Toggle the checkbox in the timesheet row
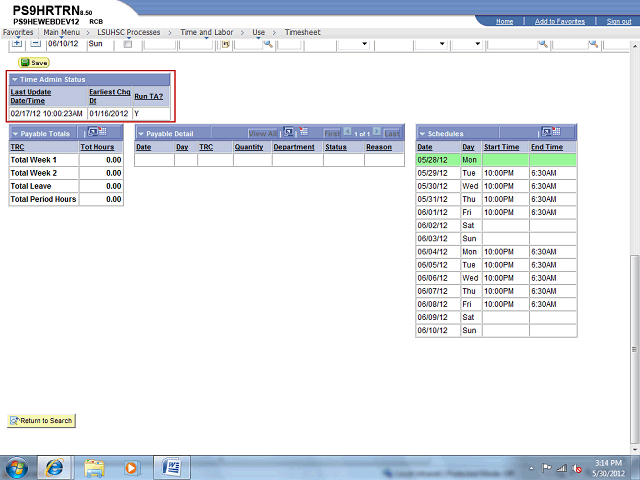This screenshot has height=480, width=640. click(127, 44)
